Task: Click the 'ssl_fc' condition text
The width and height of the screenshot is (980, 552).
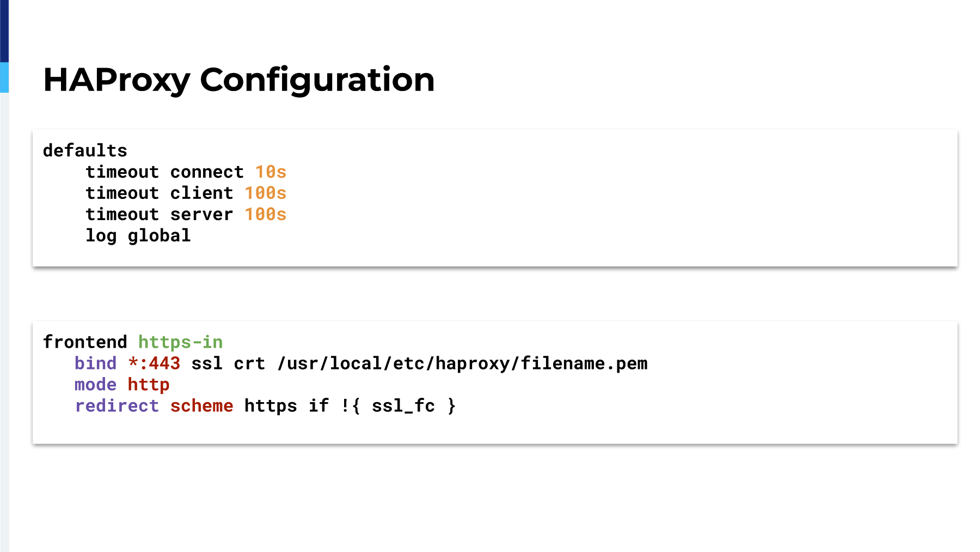Action: [403, 406]
